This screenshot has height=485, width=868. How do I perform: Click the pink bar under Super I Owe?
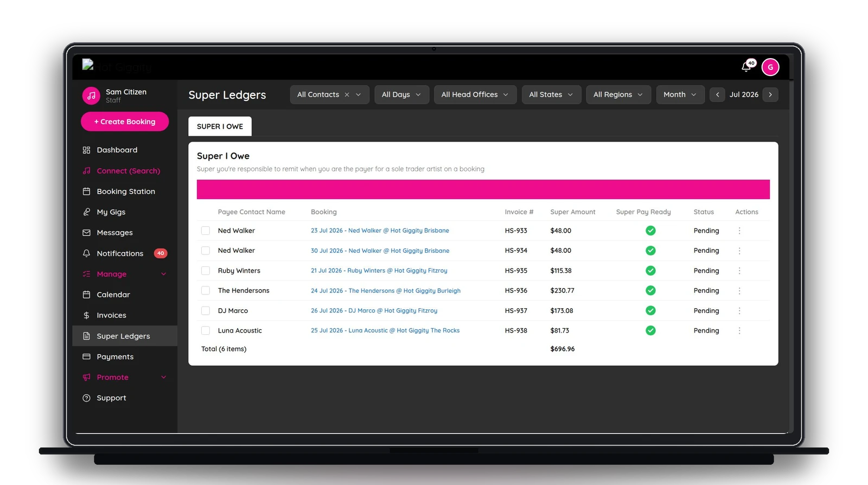[x=483, y=189]
